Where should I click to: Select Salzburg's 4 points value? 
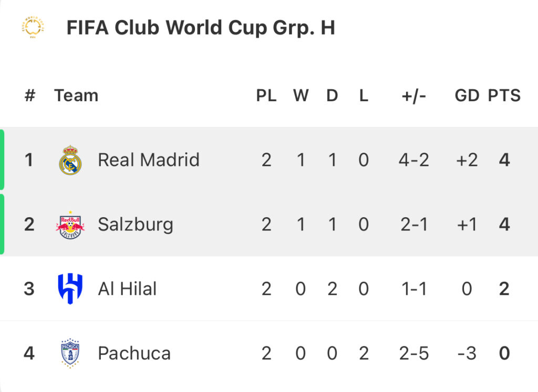(504, 225)
